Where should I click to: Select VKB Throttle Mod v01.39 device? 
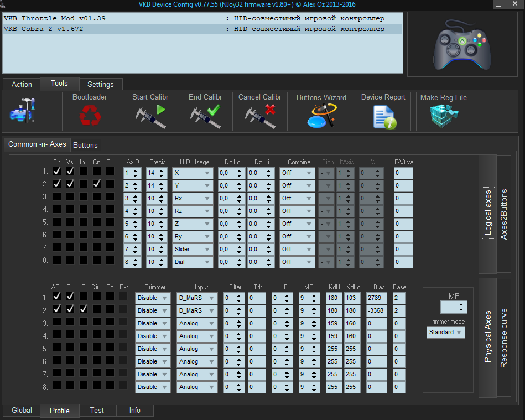click(202, 18)
